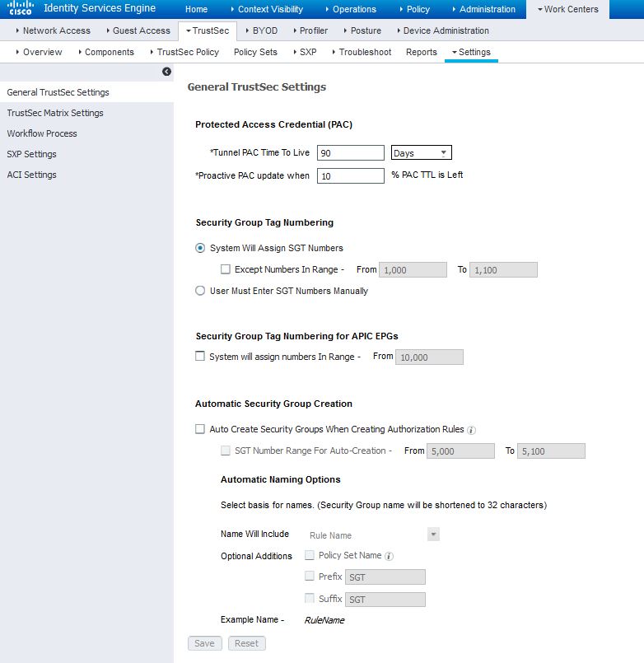Click the Tunnel PAC Time To Live field
This screenshot has width=644, height=663.
(351, 152)
